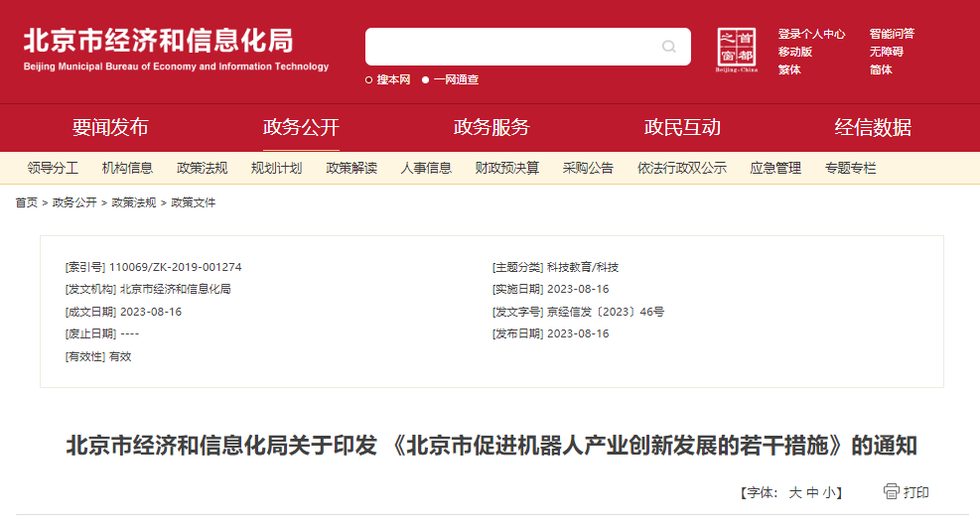The width and height of the screenshot is (980, 527).
Task: Open the 依法行政双公示 submenu item
Action: click(681, 169)
